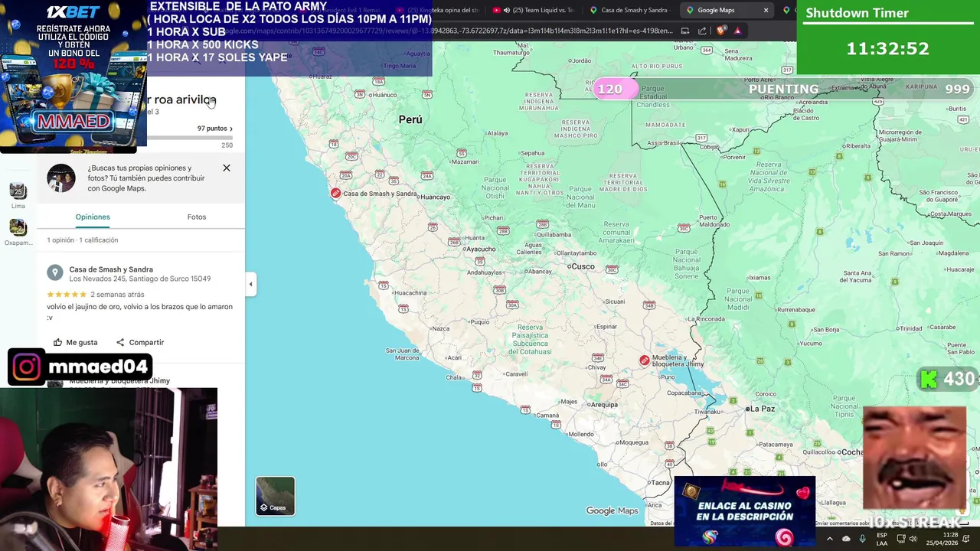Viewport: 980px width, 551px height.
Task: Click the casino link banner
Action: point(744,510)
